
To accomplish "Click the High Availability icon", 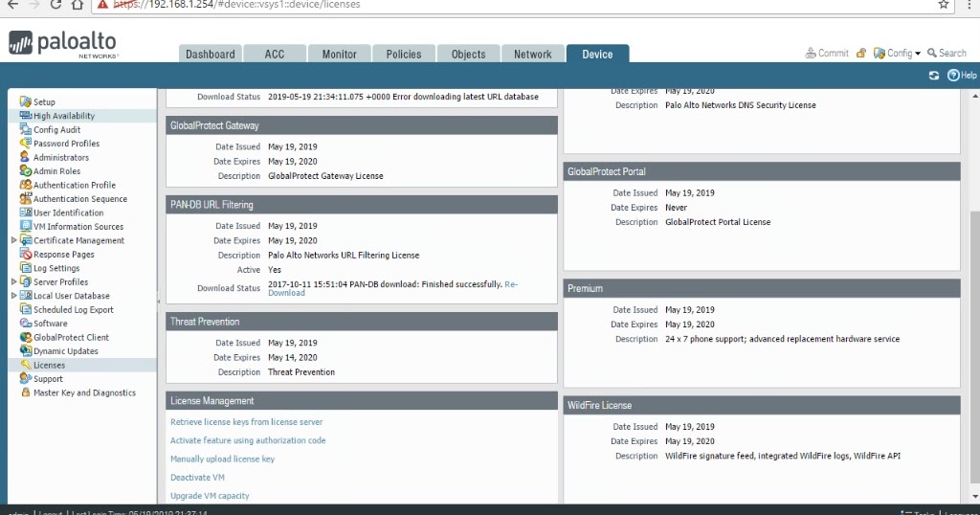I will (26, 115).
